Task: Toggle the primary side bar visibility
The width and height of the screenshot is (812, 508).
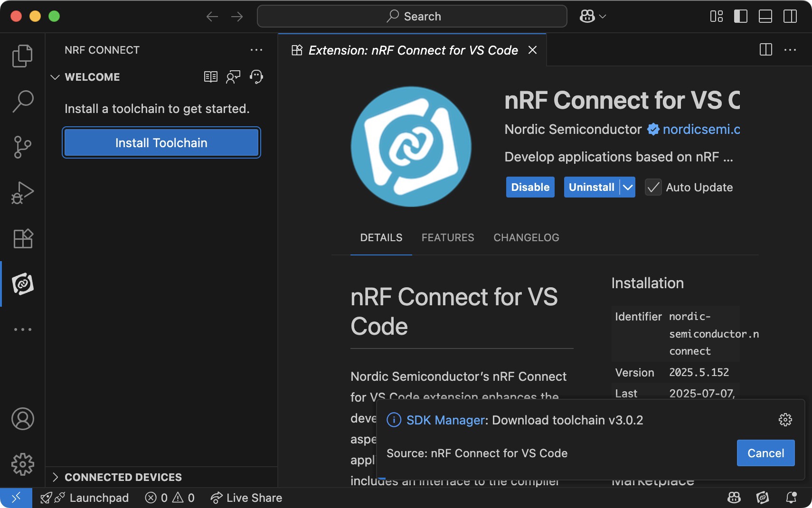Action: 740,16
